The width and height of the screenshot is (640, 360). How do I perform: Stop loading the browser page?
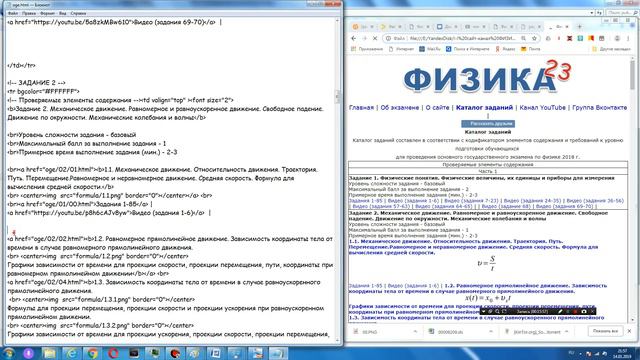(x=375, y=38)
